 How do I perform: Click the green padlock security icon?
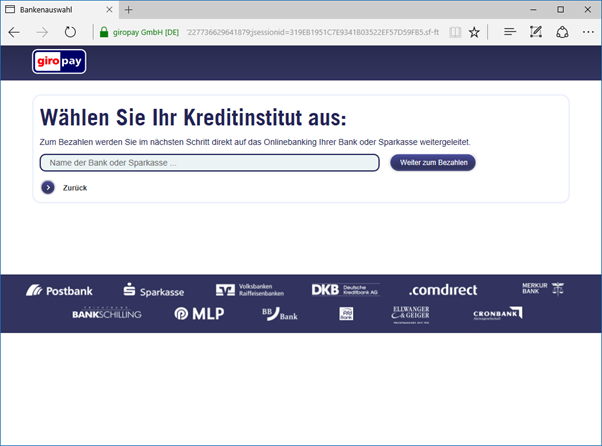pyautogui.click(x=104, y=32)
